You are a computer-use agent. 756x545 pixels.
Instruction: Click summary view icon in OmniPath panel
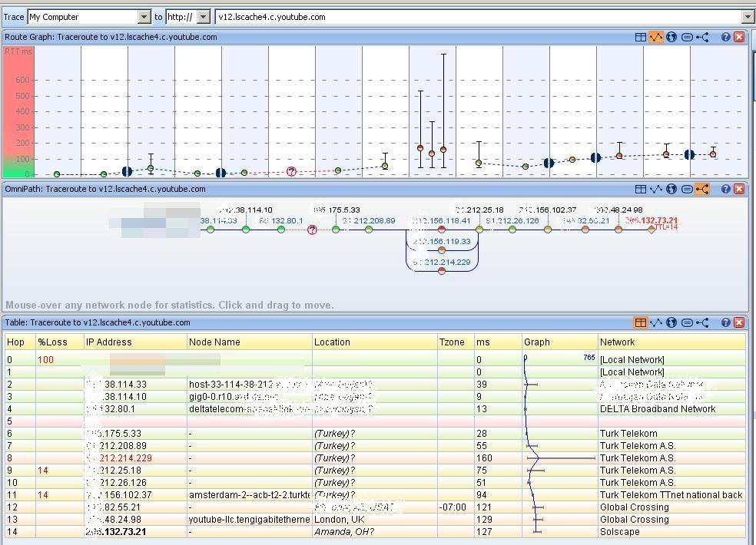pos(687,190)
